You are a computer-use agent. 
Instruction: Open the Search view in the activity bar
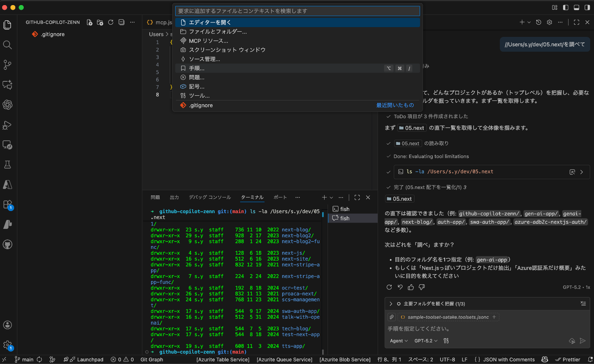[8, 44]
